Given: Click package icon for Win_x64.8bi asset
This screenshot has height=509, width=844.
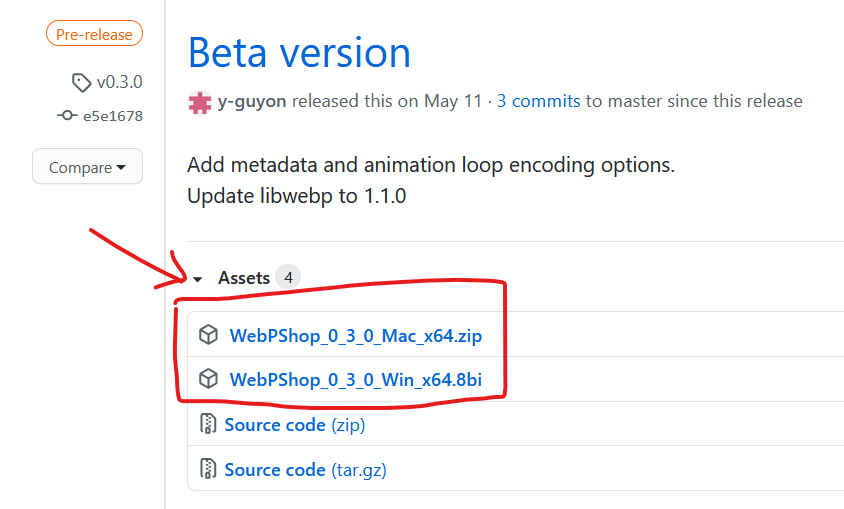Looking at the screenshot, I should (208, 379).
